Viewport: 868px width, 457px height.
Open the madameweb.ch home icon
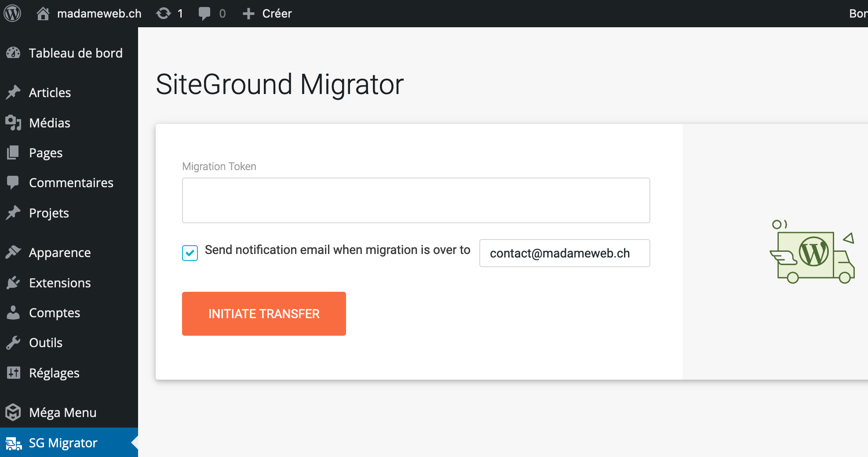click(43, 13)
